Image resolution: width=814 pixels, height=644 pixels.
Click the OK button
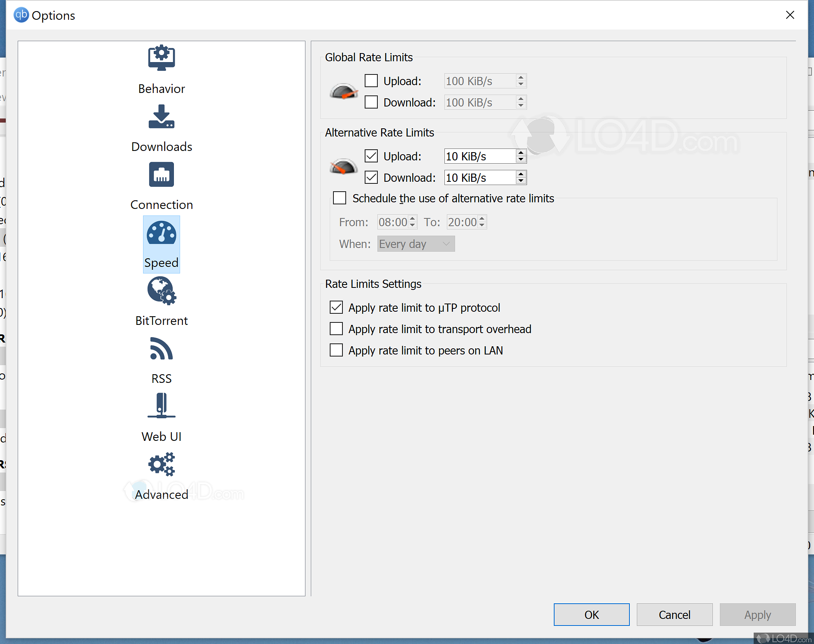pos(591,614)
